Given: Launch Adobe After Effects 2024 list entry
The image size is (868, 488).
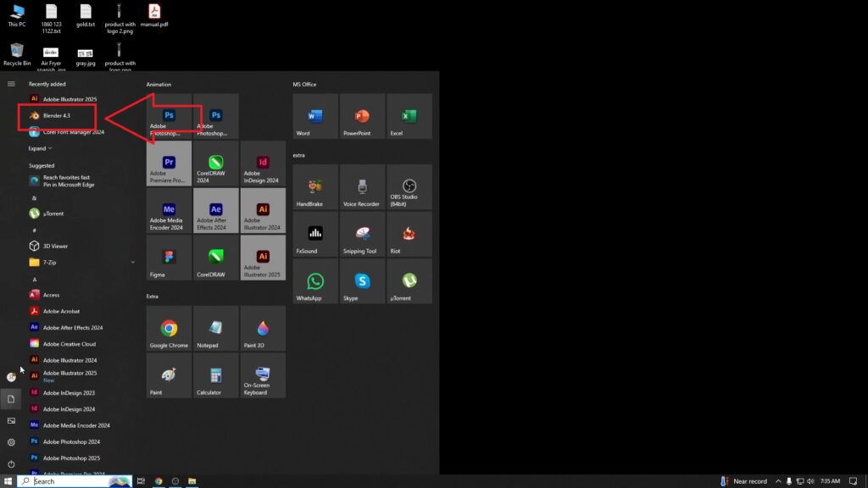Looking at the screenshot, I should (73, 328).
